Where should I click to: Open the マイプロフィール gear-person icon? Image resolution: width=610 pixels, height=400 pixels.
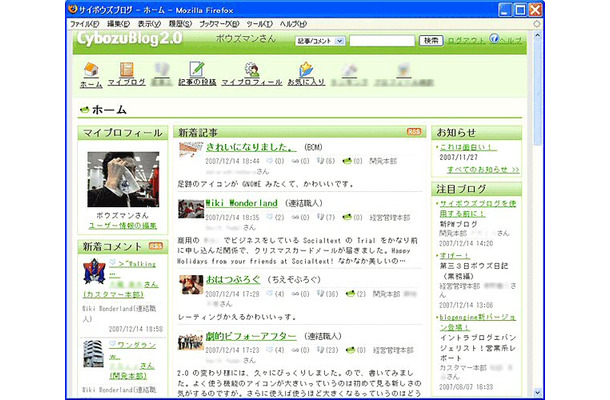pyautogui.click(x=252, y=69)
